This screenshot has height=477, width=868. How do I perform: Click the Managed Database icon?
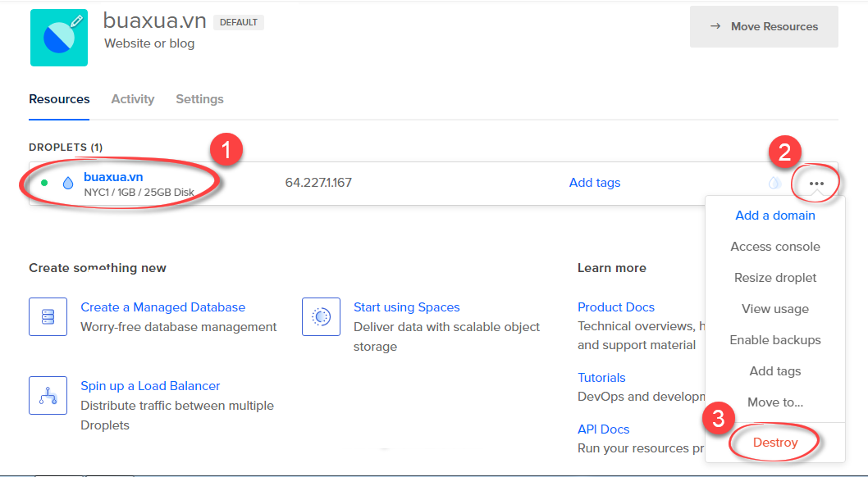(48, 316)
